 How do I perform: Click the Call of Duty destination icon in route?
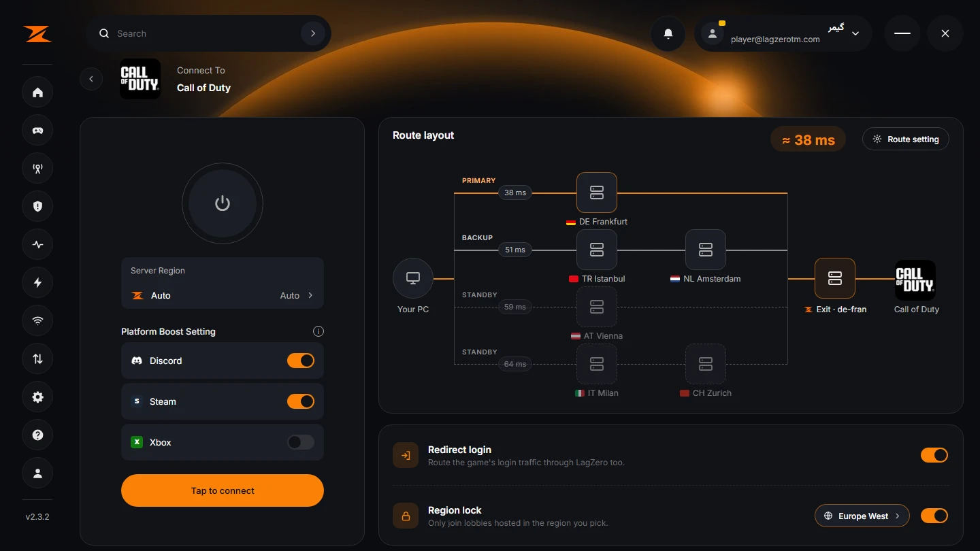[915, 280]
